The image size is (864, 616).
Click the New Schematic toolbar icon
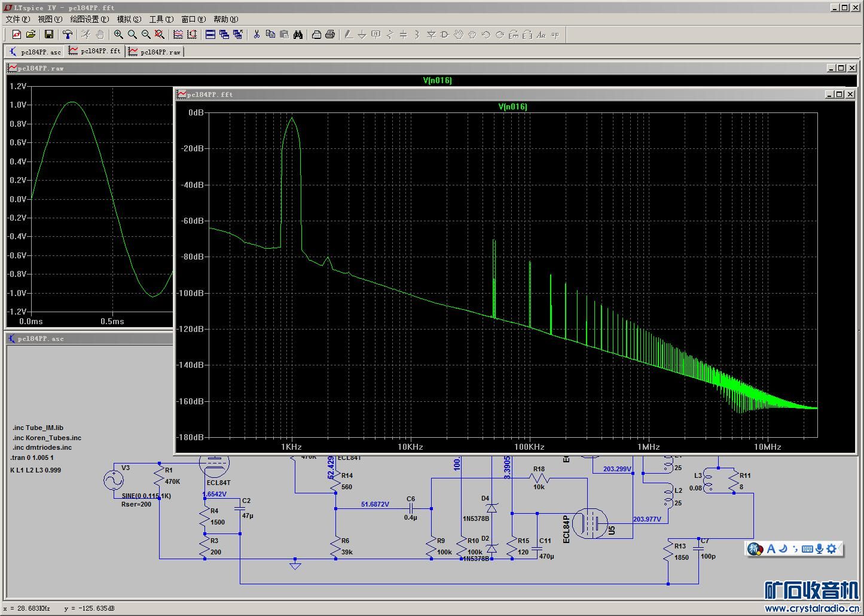(17, 35)
